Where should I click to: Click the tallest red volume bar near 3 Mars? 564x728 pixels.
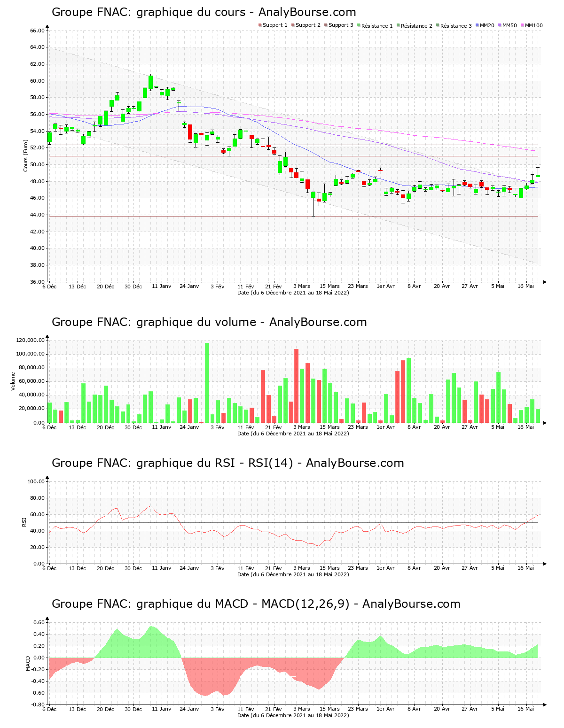297,386
